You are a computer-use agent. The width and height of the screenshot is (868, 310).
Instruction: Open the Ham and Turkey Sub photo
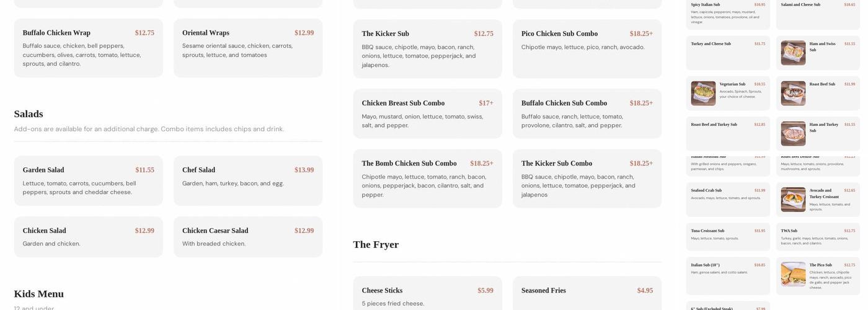(x=793, y=134)
